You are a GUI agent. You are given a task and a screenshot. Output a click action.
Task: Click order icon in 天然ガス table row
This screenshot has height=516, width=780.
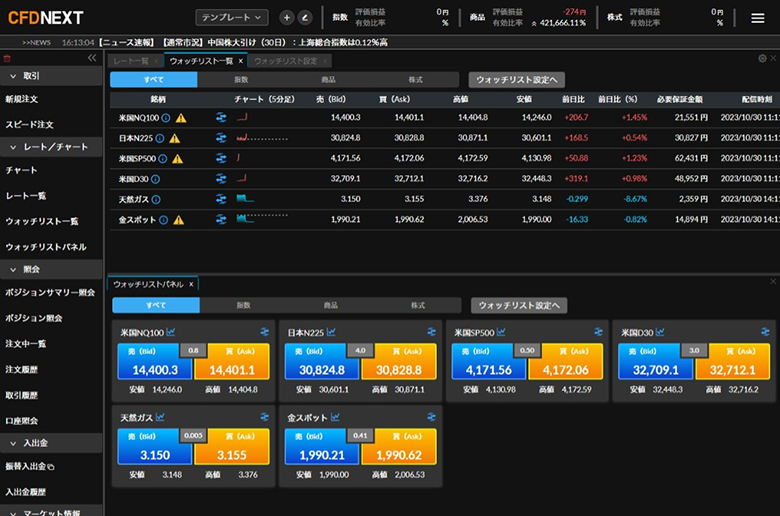click(221, 199)
